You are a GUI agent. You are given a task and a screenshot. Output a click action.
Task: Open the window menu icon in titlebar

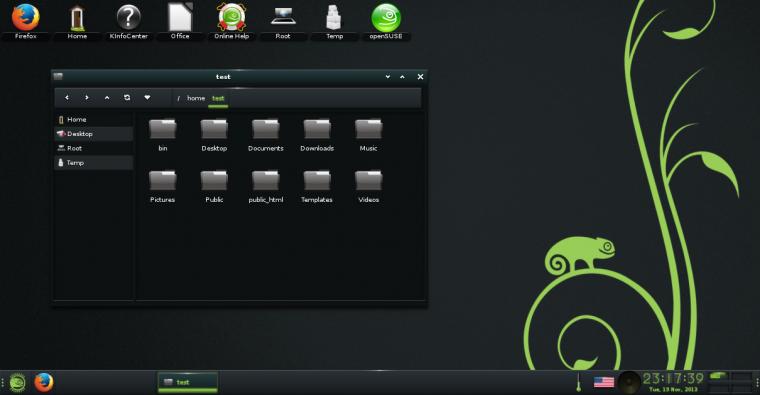59,76
